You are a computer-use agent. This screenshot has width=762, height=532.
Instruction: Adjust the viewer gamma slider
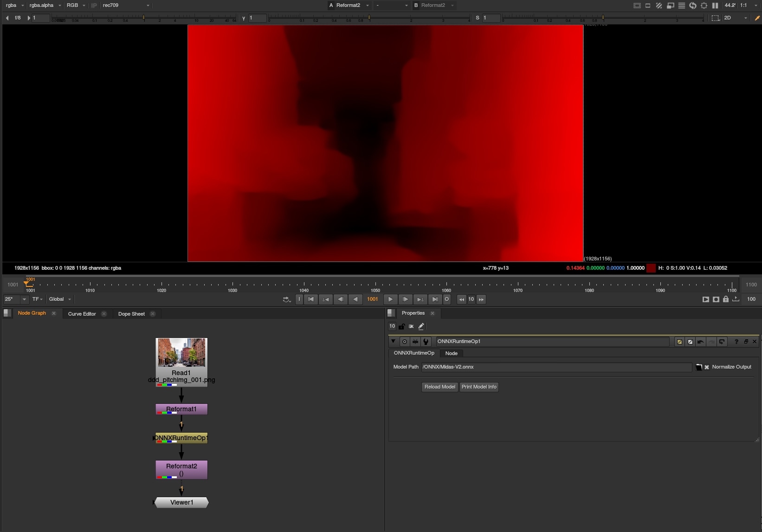[369, 18]
